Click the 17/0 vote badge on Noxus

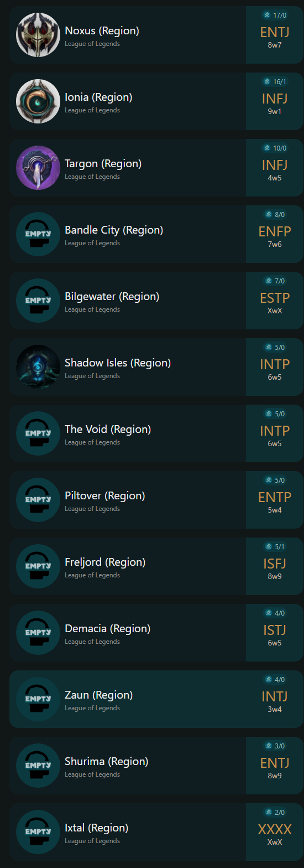(275, 15)
